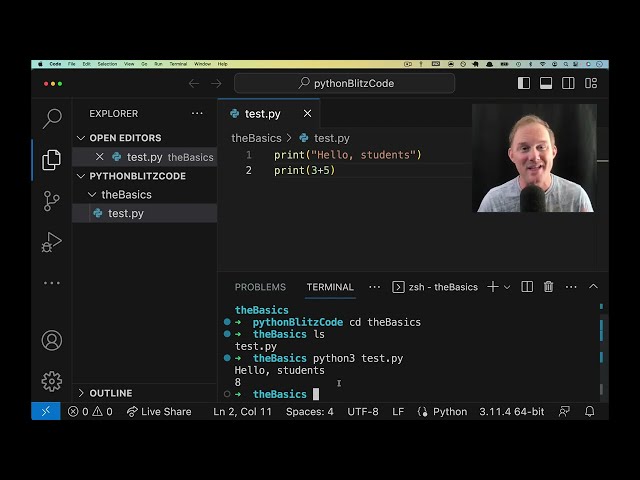Open the Manage gear icon
640x480 pixels.
point(52,381)
